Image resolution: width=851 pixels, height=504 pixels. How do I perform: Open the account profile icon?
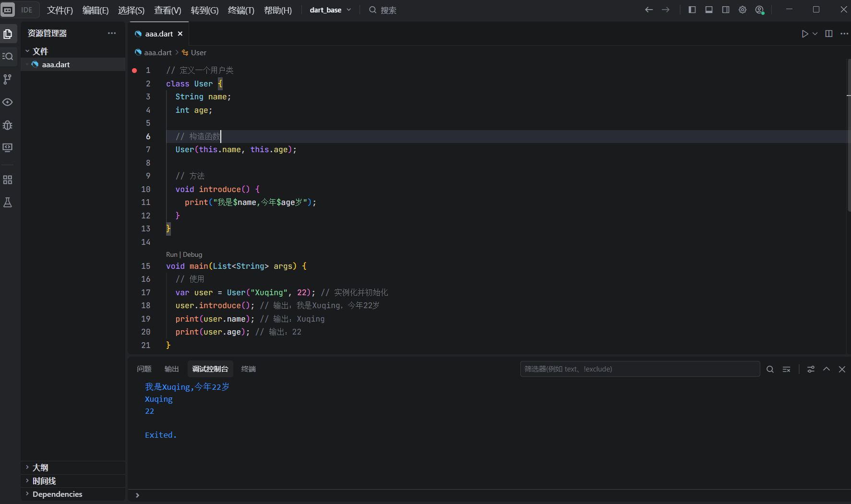pos(759,10)
